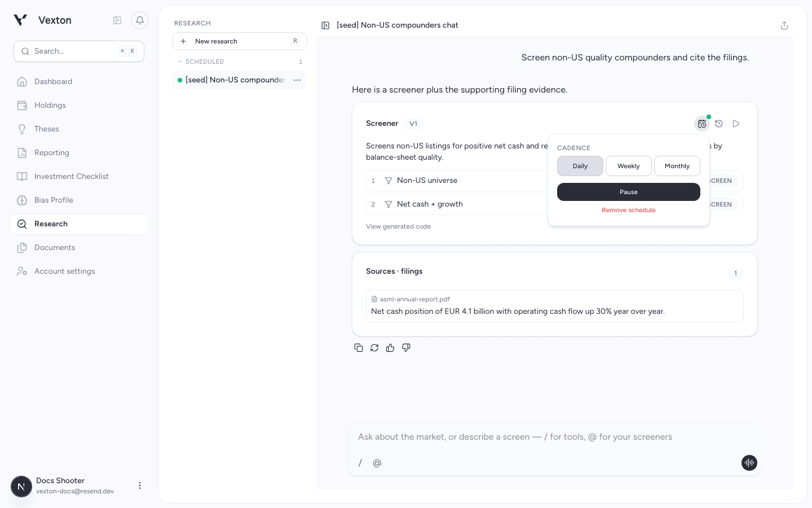Open the screener schedule icon
Viewport: 812px width, 508px height.
[x=702, y=124]
